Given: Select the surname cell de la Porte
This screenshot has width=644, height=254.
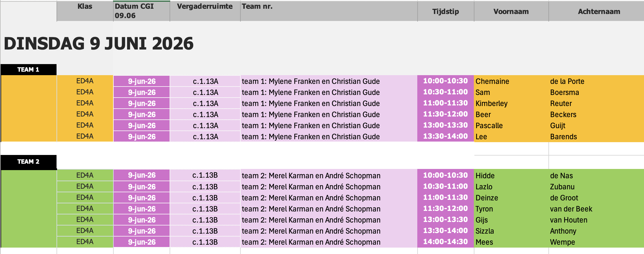Looking at the screenshot, I should 596,81.
